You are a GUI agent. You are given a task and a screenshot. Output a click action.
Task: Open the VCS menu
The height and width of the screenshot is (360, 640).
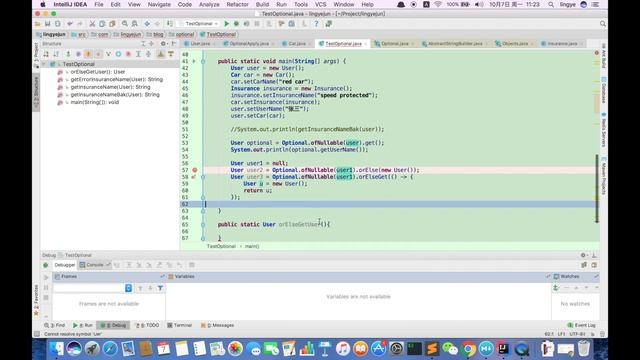click(321, 4)
